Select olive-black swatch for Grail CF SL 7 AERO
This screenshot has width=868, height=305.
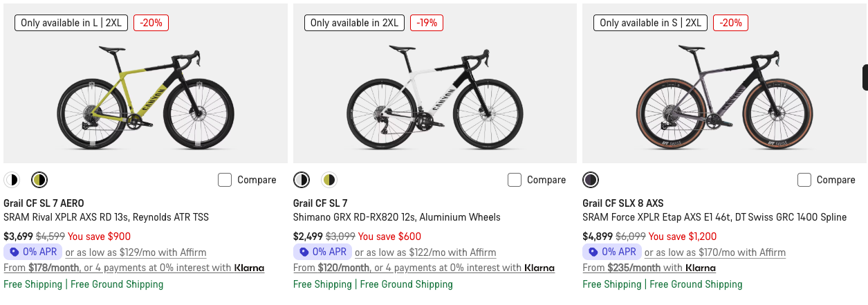39,180
